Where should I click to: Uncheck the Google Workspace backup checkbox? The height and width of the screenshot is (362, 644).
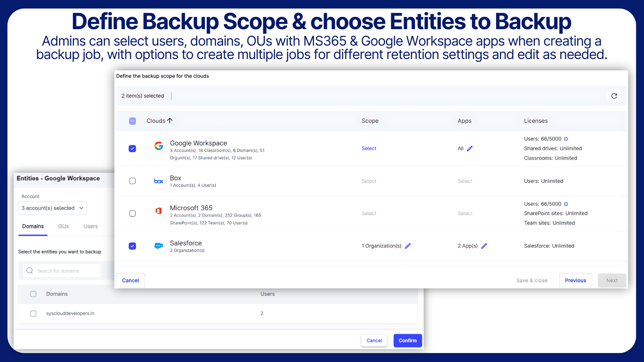(x=132, y=148)
